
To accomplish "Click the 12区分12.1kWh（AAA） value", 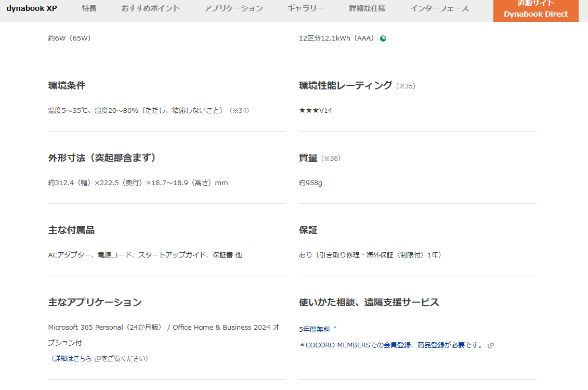I will click(336, 38).
